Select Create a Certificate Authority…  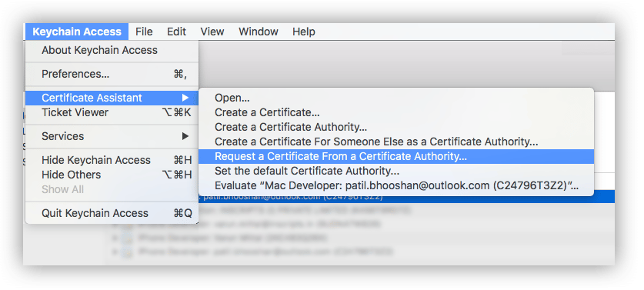pos(396,128)
